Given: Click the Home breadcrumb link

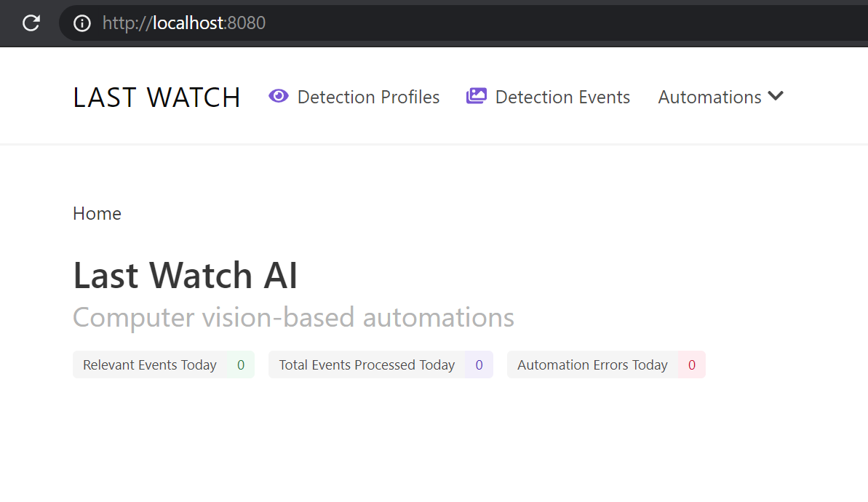Looking at the screenshot, I should click(x=97, y=213).
